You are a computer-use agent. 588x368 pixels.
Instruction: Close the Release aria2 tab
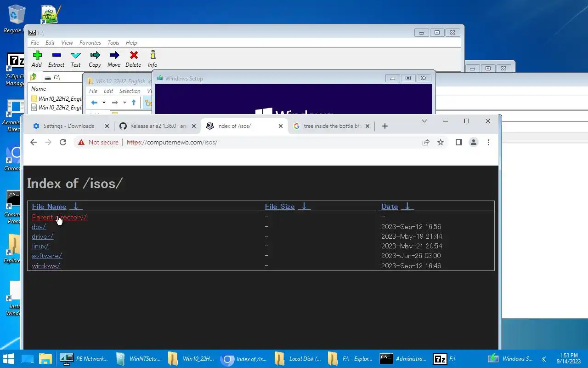tap(194, 126)
